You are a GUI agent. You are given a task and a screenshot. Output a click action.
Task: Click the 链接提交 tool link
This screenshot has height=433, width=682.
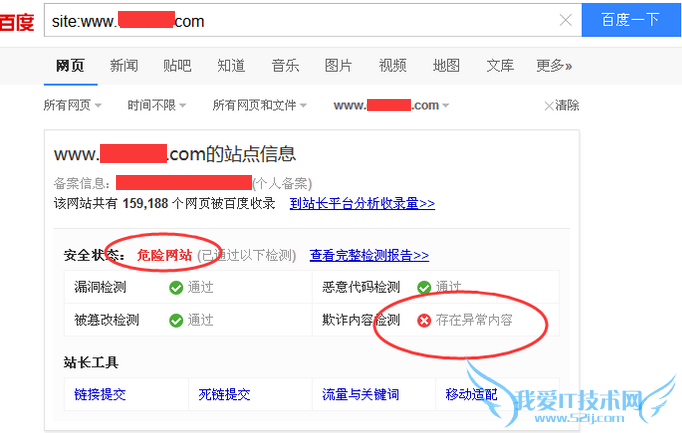[x=100, y=394]
